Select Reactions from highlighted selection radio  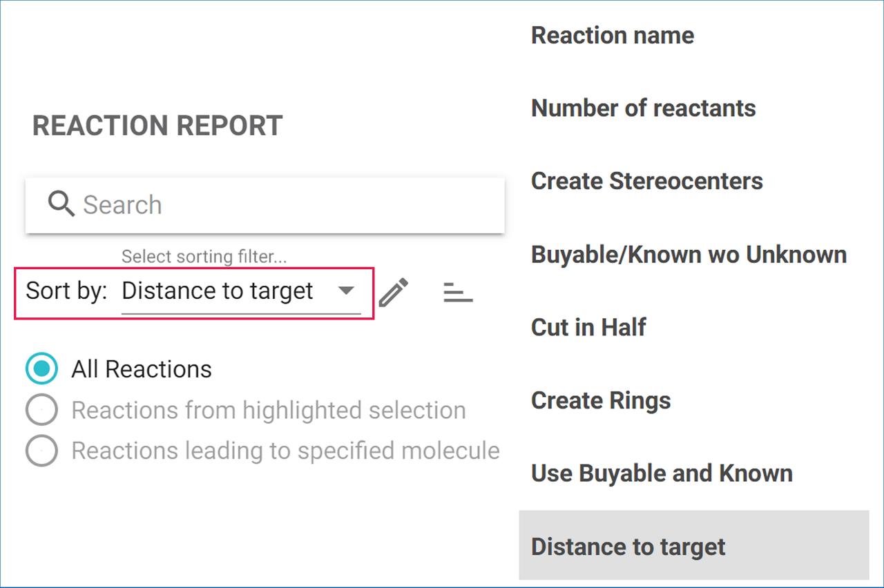(41, 410)
